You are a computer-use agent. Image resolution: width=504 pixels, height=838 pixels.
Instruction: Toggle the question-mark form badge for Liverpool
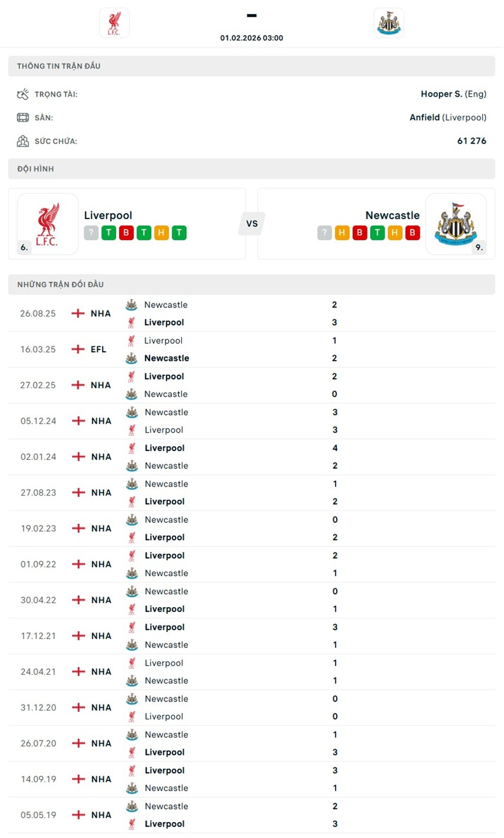pyautogui.click(x=91, y=233)
